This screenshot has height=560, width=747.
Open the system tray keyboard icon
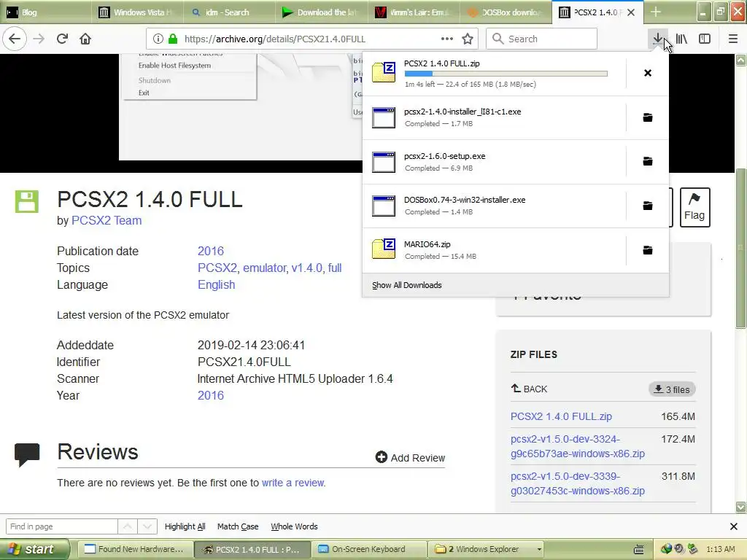click(639, 550)
